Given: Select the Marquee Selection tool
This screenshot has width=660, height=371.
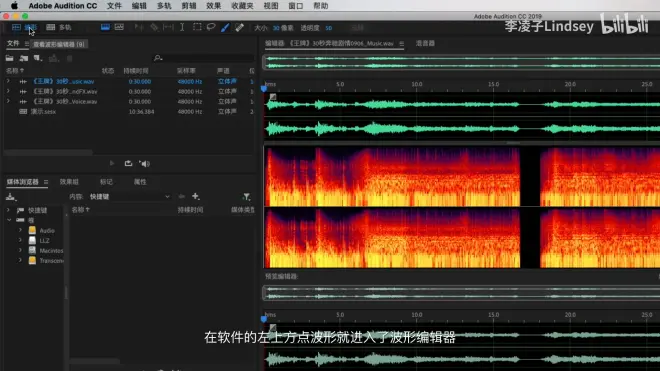Looking at the screenshot, I should tap(197, 27).
